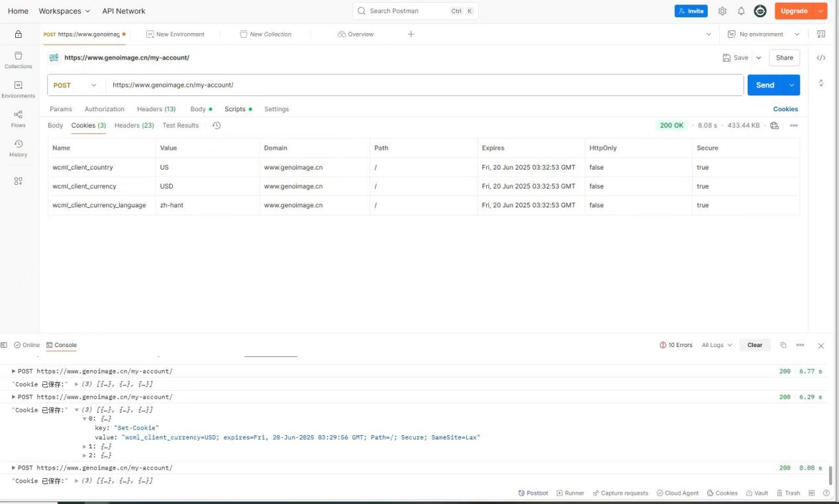Switch to the request Params tab

(x=61, y=109)
